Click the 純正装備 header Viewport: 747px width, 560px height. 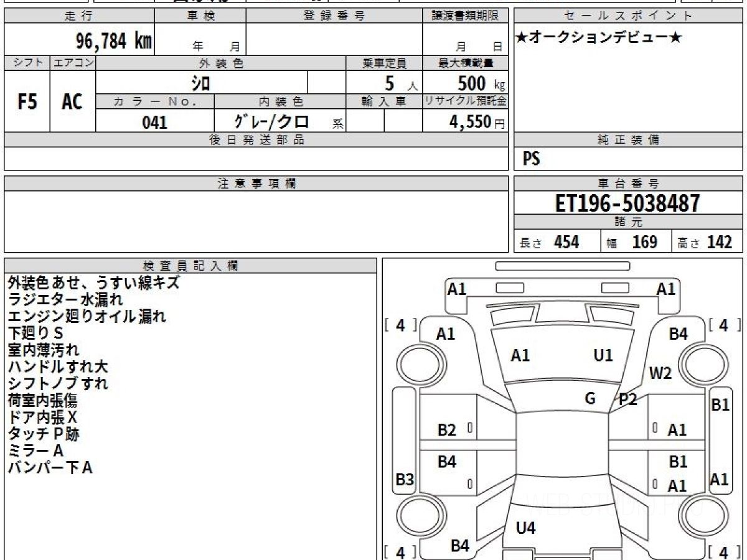(x=629, y=140)
